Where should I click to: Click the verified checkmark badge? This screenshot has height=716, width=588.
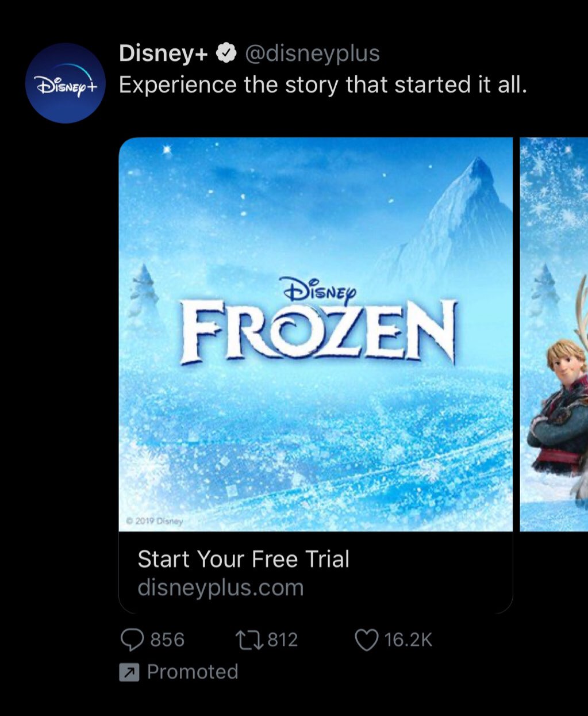(228, 53)
